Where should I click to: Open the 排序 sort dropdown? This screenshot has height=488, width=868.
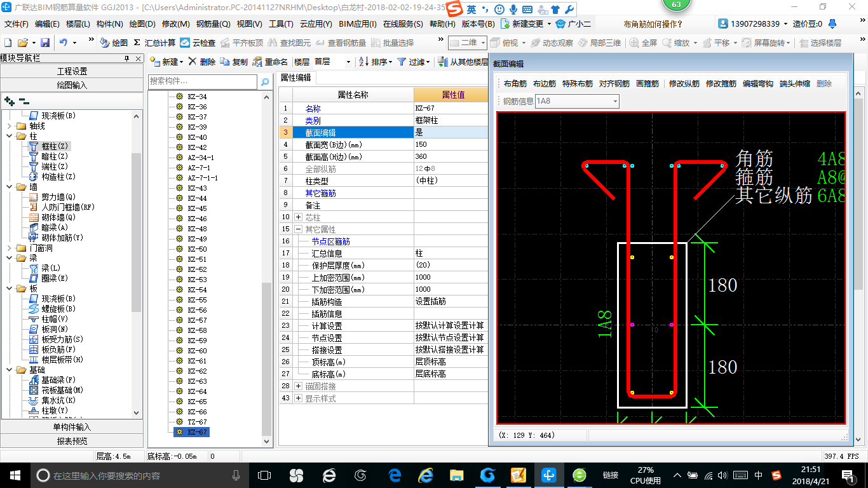374,62
